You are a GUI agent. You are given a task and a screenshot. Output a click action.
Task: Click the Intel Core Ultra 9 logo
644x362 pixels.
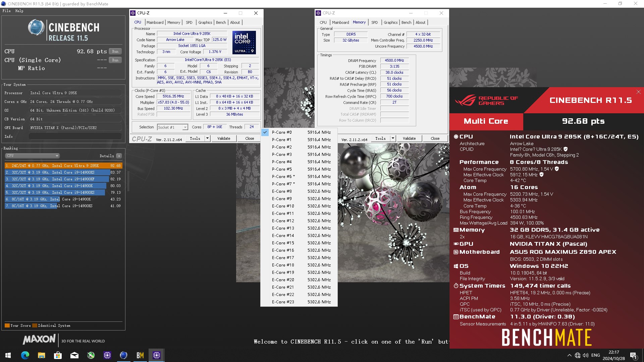click(x=244, y=43)
